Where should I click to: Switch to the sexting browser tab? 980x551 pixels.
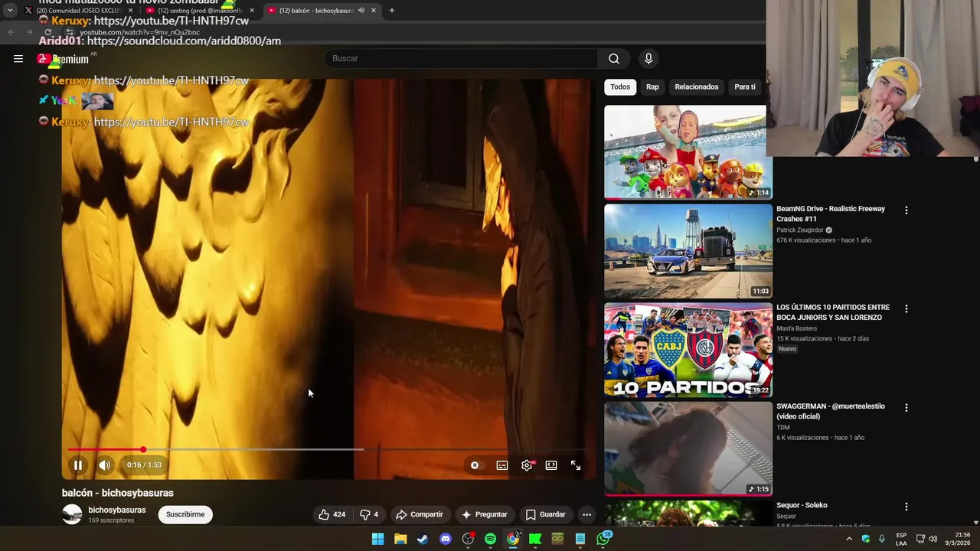199,11
